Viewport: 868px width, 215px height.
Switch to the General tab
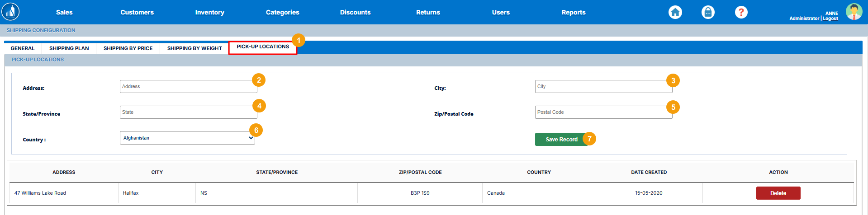(23, 48)
